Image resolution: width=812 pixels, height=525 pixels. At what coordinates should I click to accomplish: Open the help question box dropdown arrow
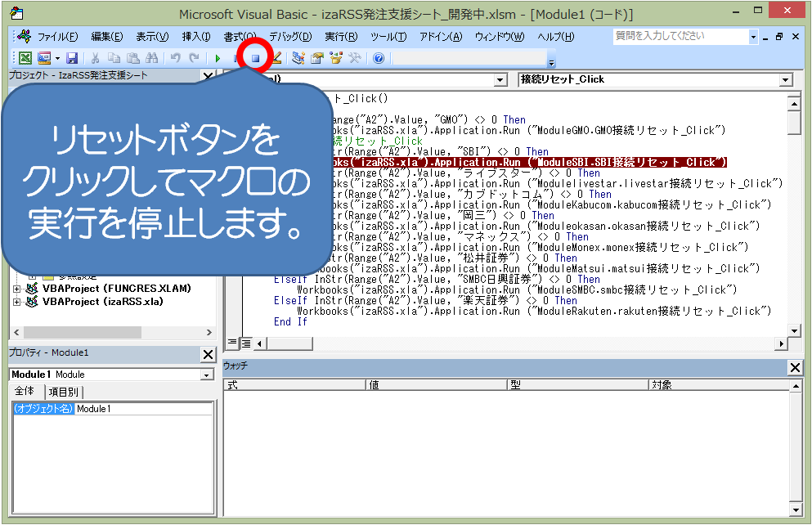tap(753, 36)
